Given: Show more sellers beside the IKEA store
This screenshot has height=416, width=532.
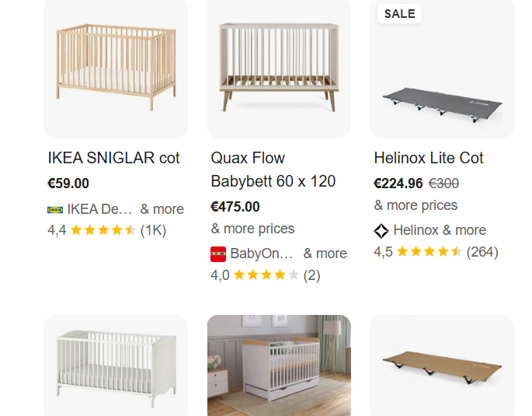Looking at the screenshot, I should point(162,209).
